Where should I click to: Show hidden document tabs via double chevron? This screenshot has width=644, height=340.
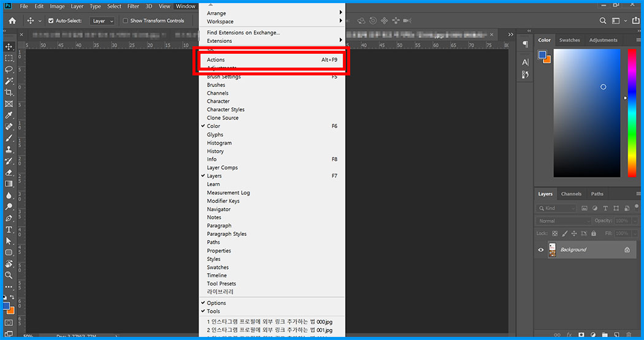coord(510,35)
